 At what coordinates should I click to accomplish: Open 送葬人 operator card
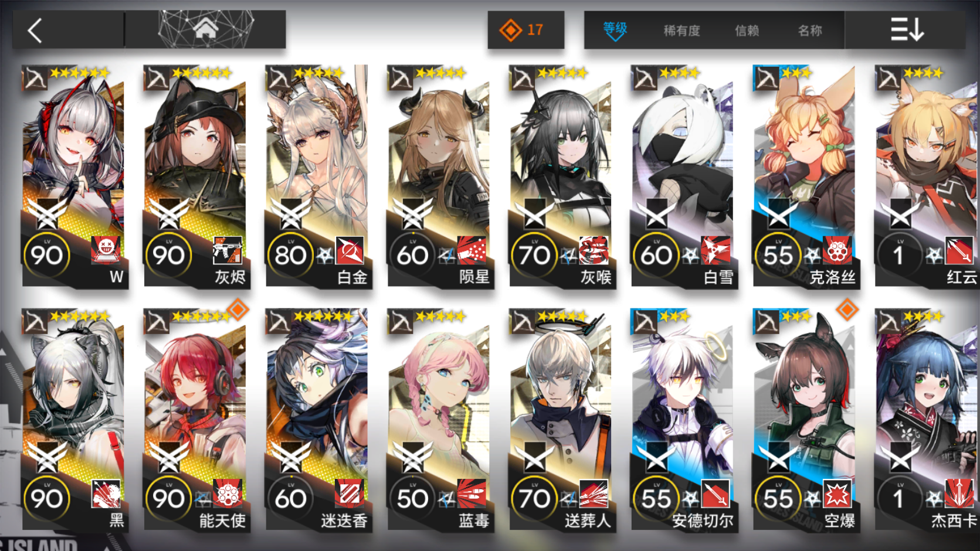562,420
